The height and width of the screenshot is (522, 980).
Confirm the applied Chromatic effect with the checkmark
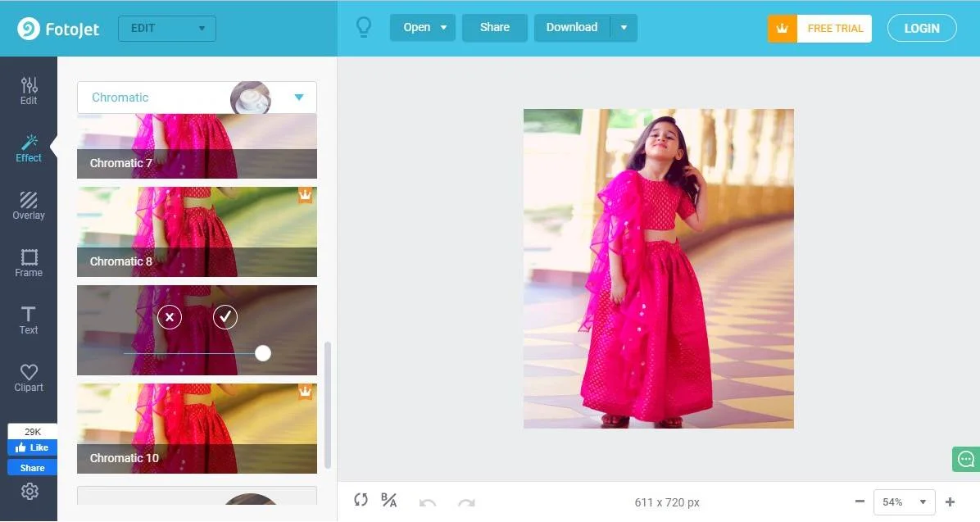pyautogui.click(x=225, y=317)
